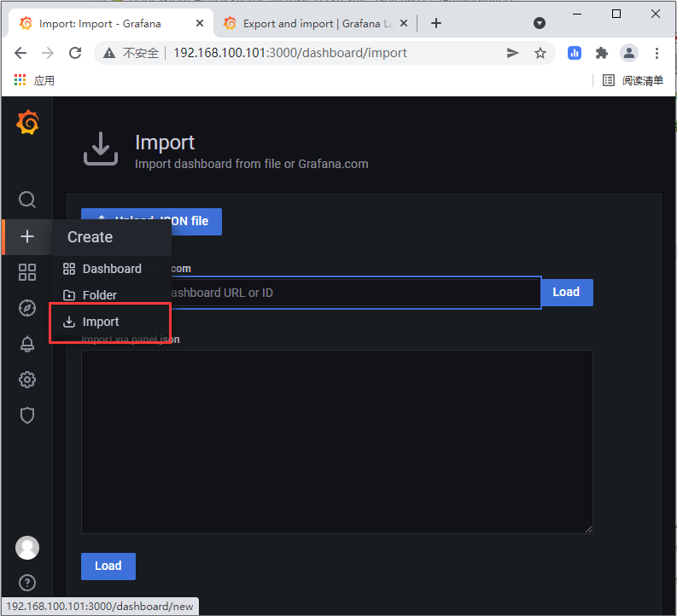This screenshot has width=677, height=616.
Task: Open the Help question mark icon
Action: (27, 583)
